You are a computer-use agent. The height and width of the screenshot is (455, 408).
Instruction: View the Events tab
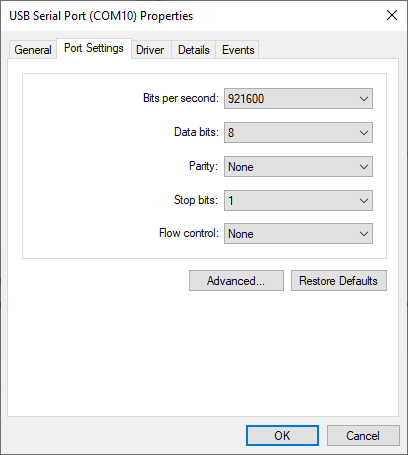pos(238,50)
